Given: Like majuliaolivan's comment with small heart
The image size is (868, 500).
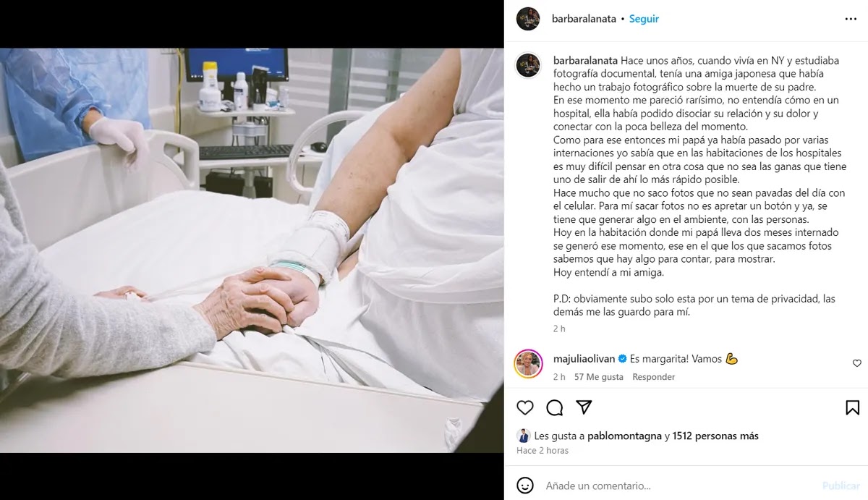Looking at the screenshot, I should [x=857, y=363].
